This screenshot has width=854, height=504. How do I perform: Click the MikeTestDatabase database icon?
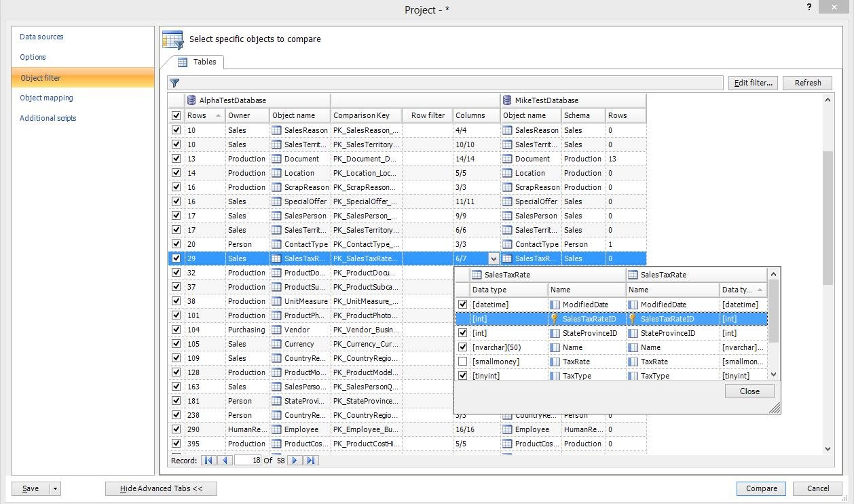pyautogui.click(x=507, y=100)
